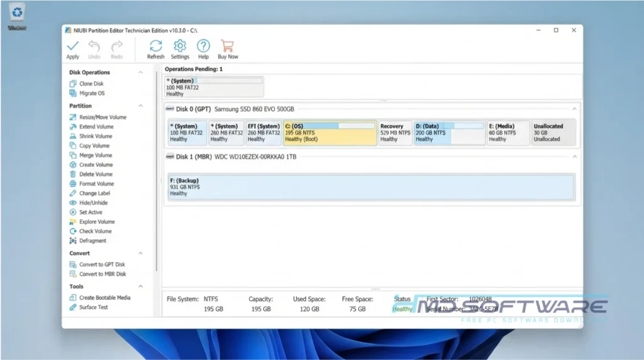Select the 100 MB FAT32 partition on Disk 0

click(187, 133)
